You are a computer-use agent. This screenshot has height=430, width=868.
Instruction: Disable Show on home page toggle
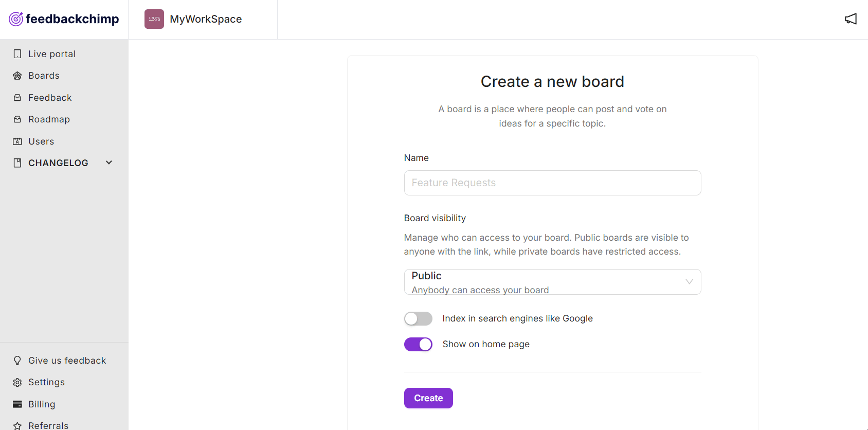point(418,344)
